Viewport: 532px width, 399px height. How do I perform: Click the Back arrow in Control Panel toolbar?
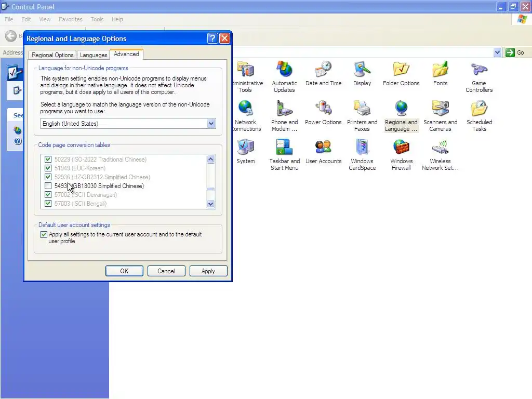(x=11, y=36)
